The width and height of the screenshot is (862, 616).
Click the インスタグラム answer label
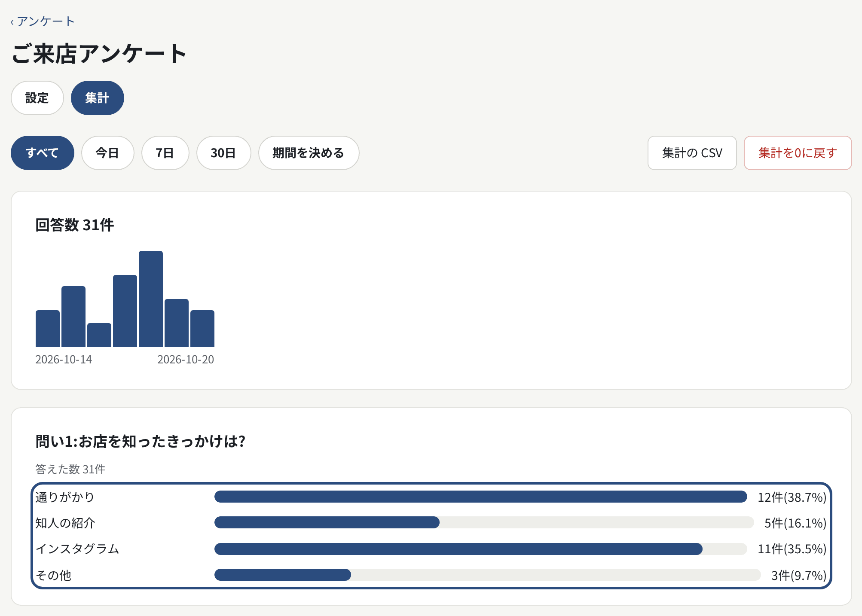pyautogui.click(x=77, y=549)
